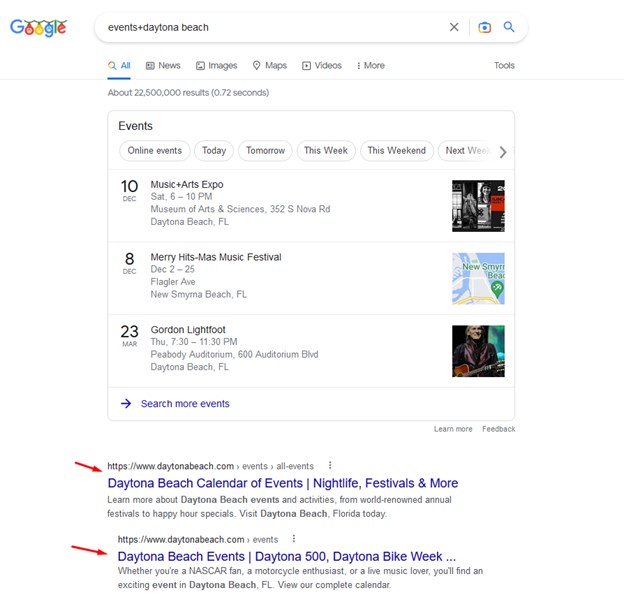The height and width of the screenshot is (595, 624).
Task: Filter events by This Weekend chip
Action: coord(397,151)
